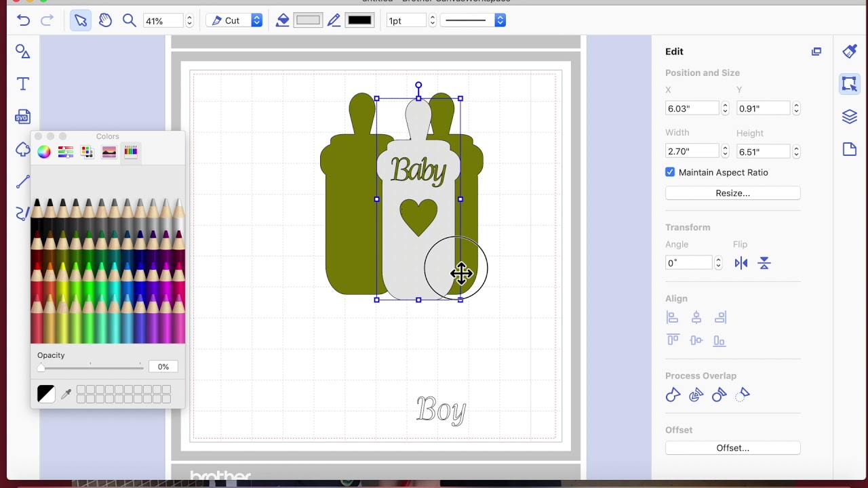
Task: Open the Cut operation dropdown
Action: point(235,20)
